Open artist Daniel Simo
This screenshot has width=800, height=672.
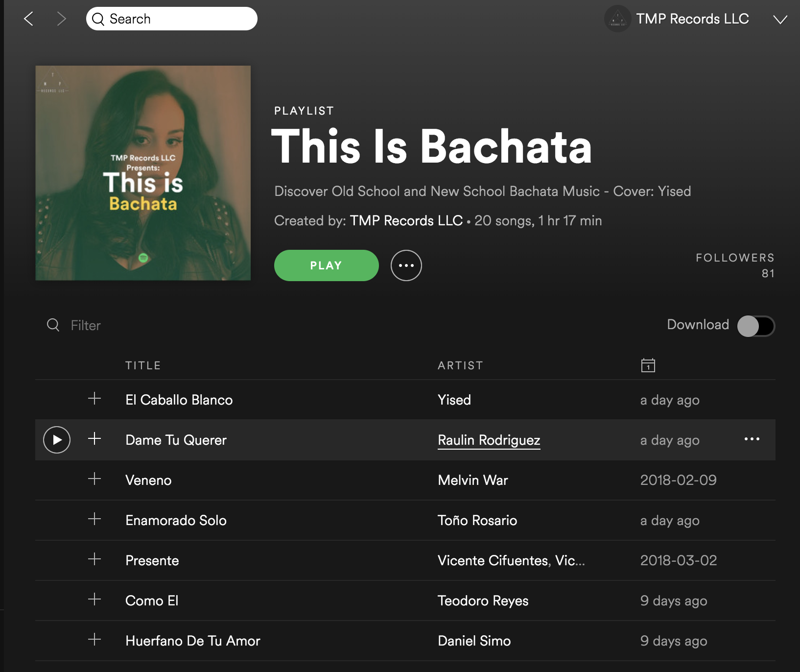(x=474, y=641)
